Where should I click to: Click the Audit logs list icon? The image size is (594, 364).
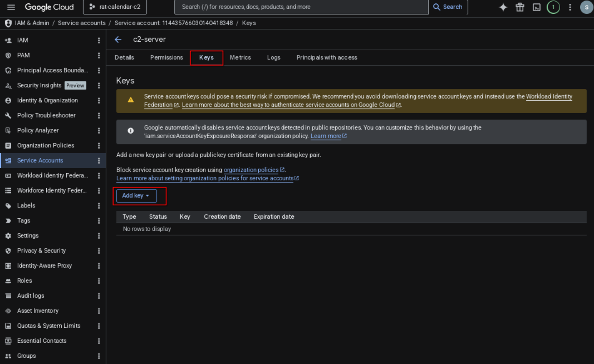click(x=8, y=296)
